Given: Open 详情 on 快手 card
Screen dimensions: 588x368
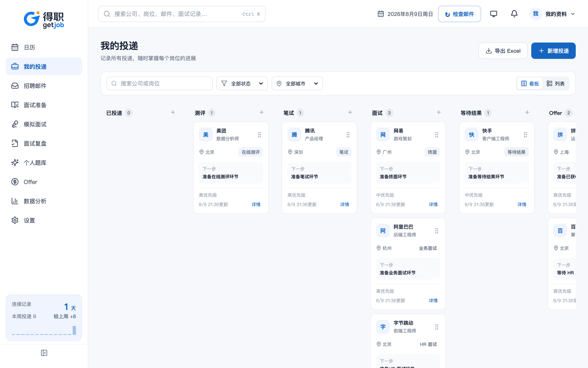Looking at the screenshot, I should click(522, 204).
